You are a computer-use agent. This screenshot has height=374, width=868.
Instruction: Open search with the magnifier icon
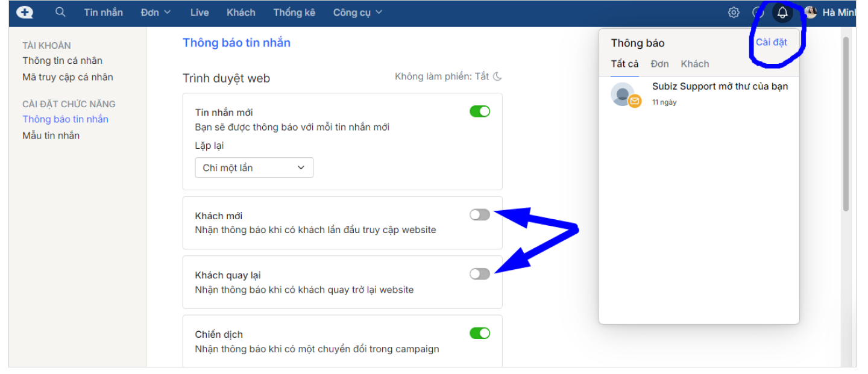click(x=60, y=12)
